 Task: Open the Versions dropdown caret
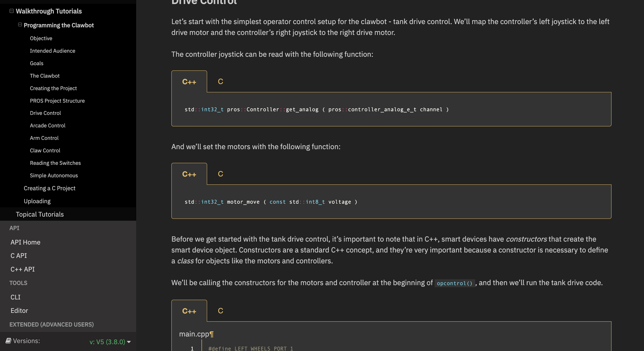pyautogui.click(x=129, y=342)
